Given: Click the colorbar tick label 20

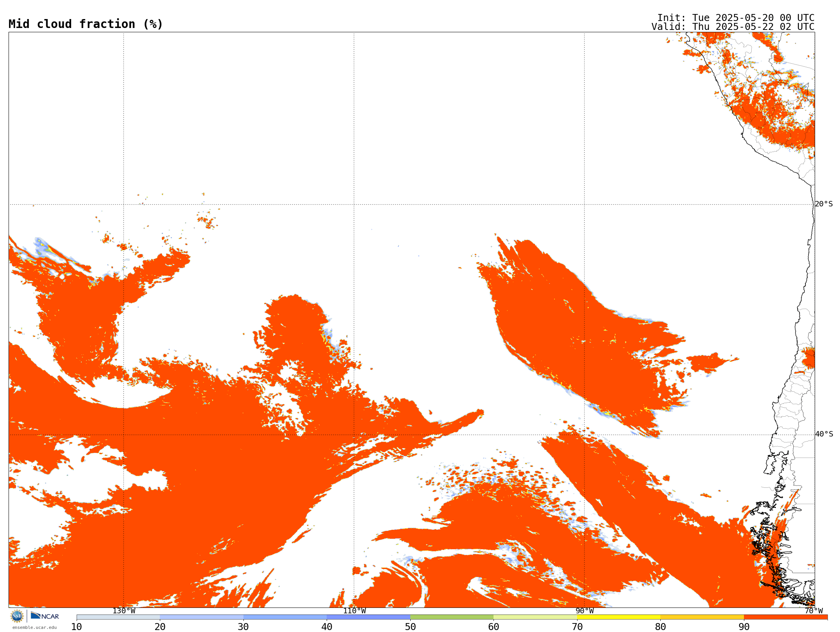Looking at the screenshot, I should 160,627.
